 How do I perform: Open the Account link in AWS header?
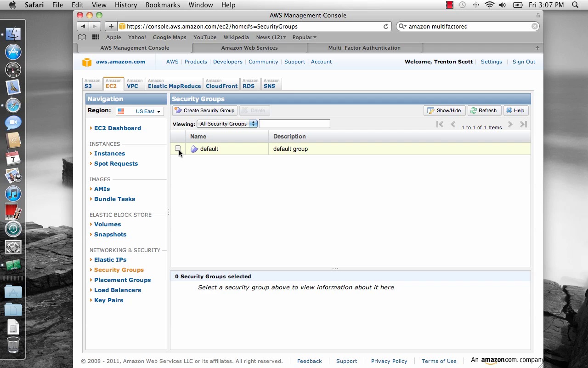[321, 62]
